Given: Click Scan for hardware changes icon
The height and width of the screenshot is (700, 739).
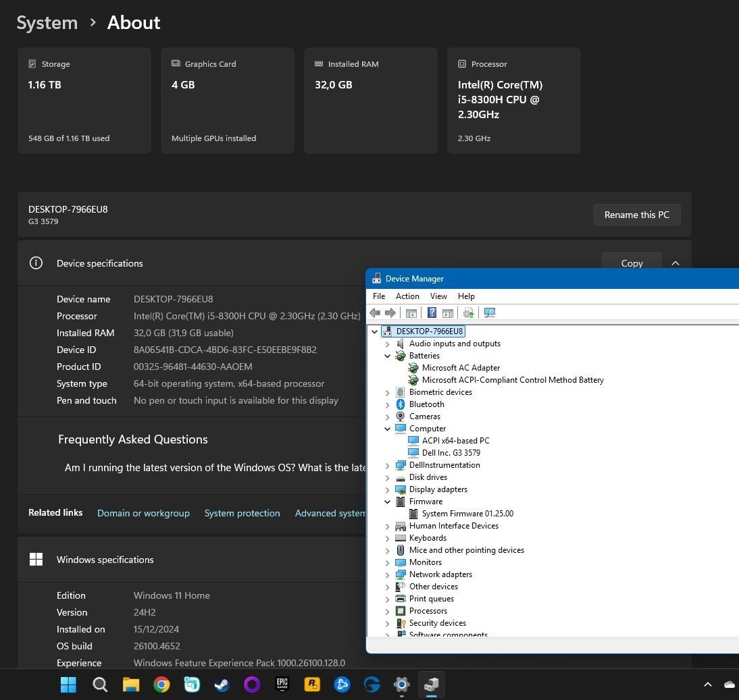Looking at the screenshot, I should click(x=490, y=313).
